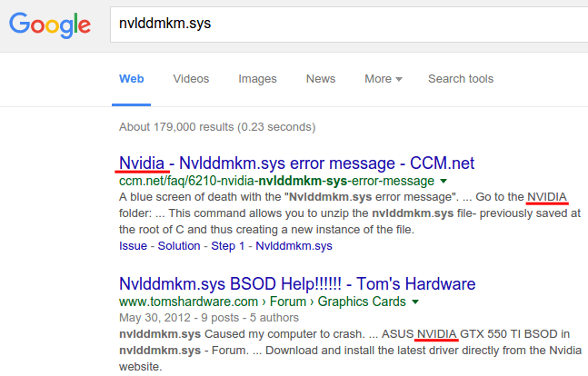Jump to the Issue sitelink
The height and width of the screenshot is (376, 588).
tap(133, 246)
